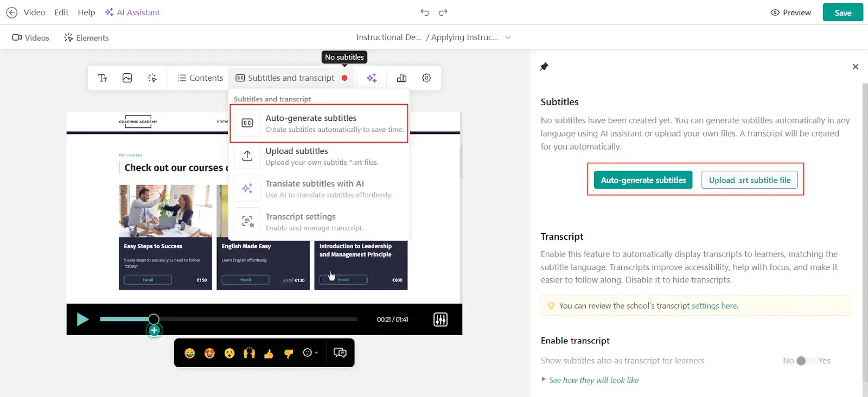868x397 pixels.
Task: Click the Preview button
Action: 790,12
